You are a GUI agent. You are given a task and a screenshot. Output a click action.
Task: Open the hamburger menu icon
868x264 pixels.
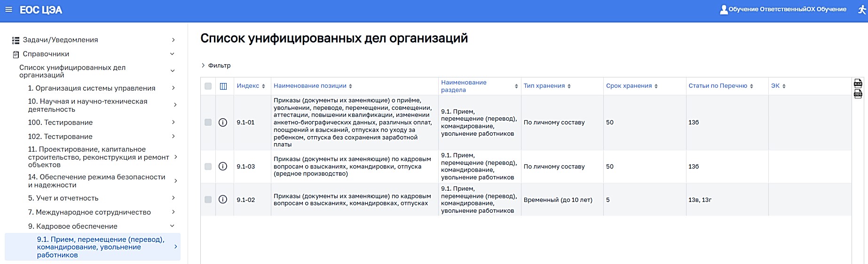click(8, 9)
